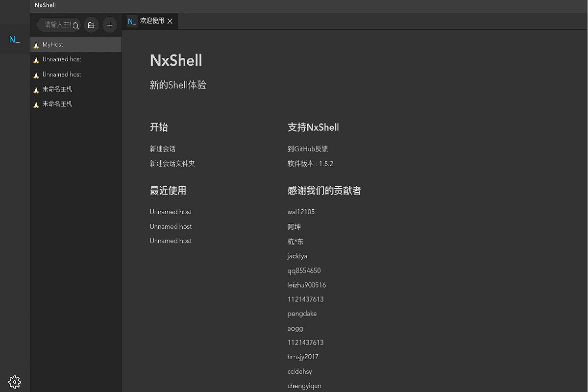Click the plus icon to add host

coord(110,24)
